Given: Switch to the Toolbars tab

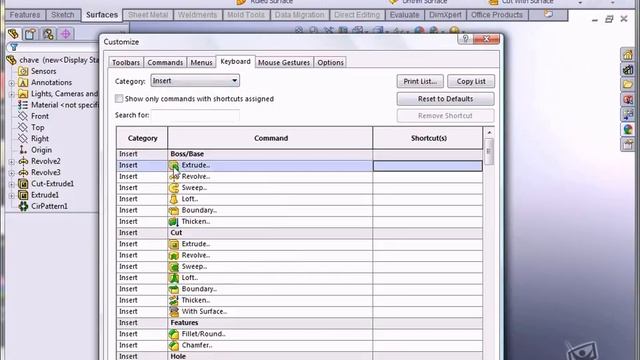Looking at the screenshot, I should (126, 62).
